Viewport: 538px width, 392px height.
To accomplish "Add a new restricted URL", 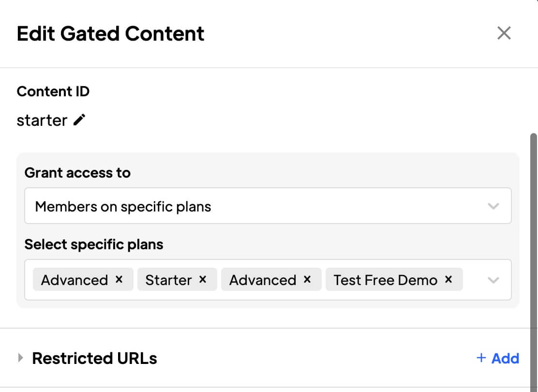I will [x=498, y=358].
